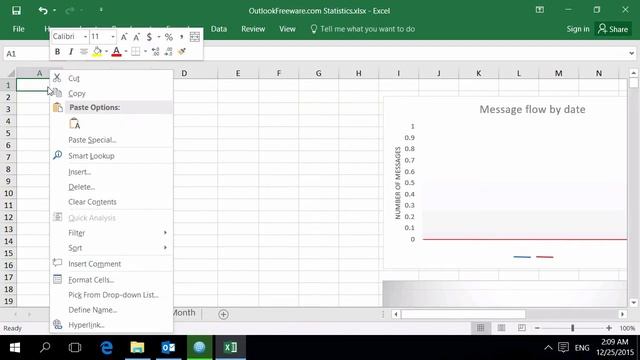
Task: Switch to Normal view in status bar
Action: click(x=480, y=328)
